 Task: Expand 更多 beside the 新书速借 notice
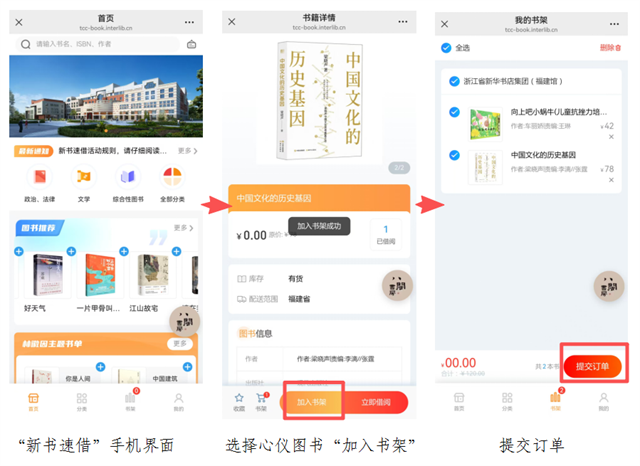[186, 151]
